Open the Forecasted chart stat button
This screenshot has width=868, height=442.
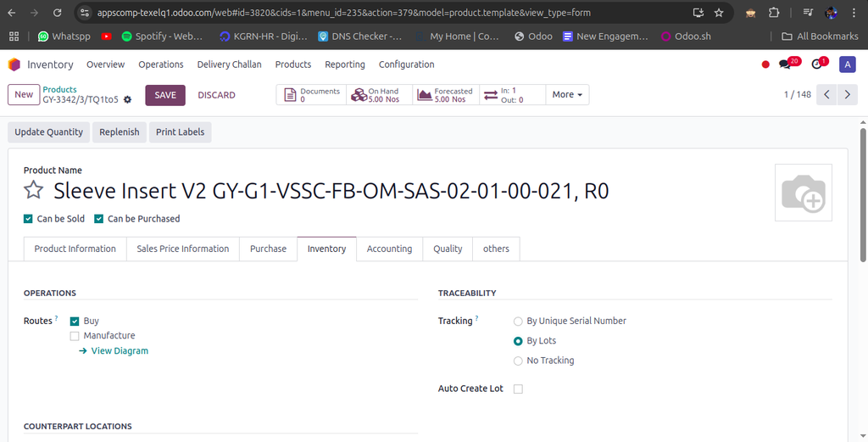point(445,95)
